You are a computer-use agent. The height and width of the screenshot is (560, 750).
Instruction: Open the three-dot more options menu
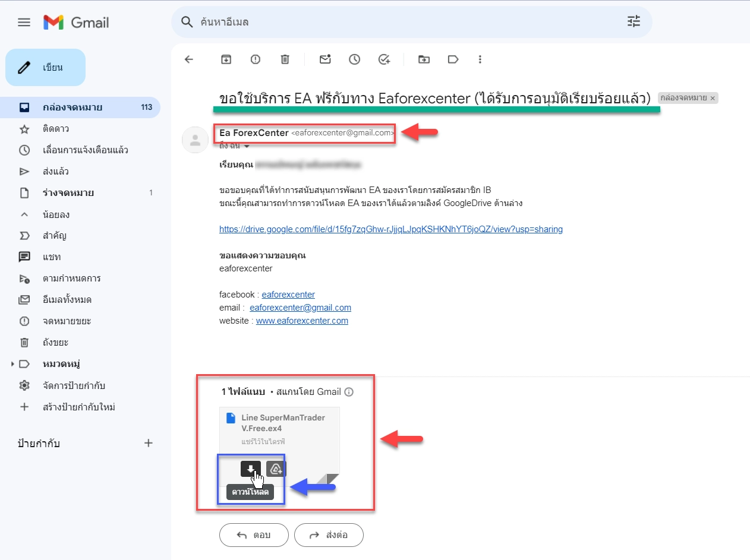(x=480, y=59)
